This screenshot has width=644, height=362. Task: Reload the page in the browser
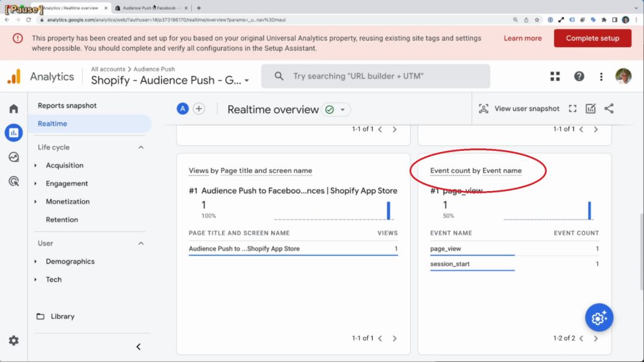[x=28, y=19]
